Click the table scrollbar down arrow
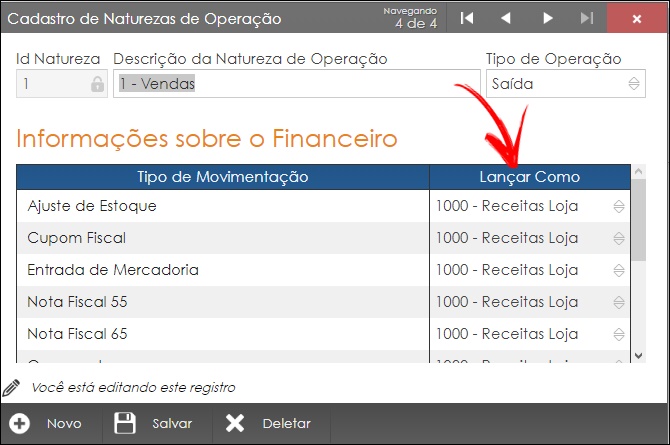Image resolution: width=670 pixels, height=445 pixels. [x=639, y=356]
